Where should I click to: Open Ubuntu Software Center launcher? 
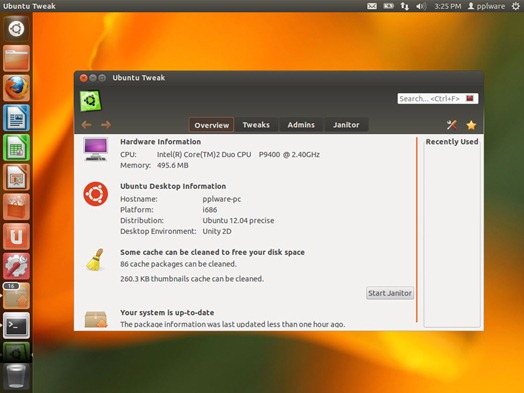point(16,207)
